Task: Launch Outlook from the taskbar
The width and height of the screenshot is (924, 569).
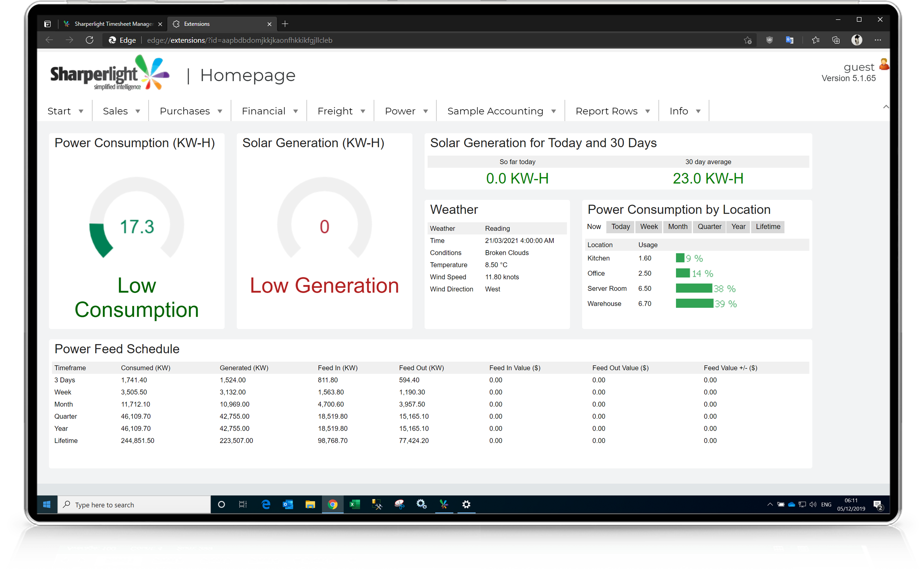Action: click(x=288, y=504)
